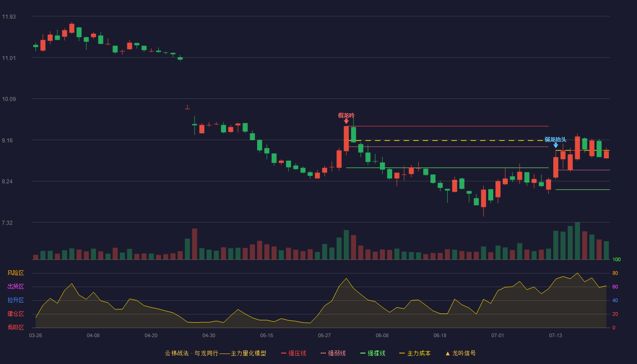Click the 0 indicator scale label
637x364 pixels.
pos(614,328)
